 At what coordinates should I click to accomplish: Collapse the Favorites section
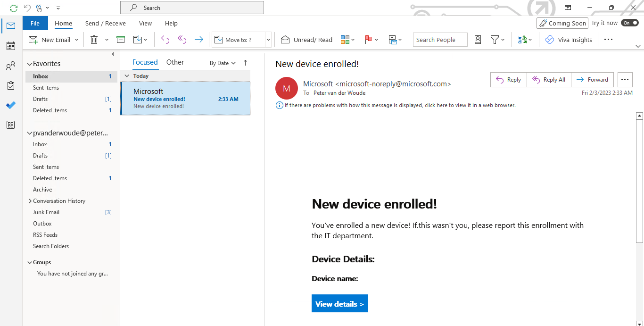(30, 64)
